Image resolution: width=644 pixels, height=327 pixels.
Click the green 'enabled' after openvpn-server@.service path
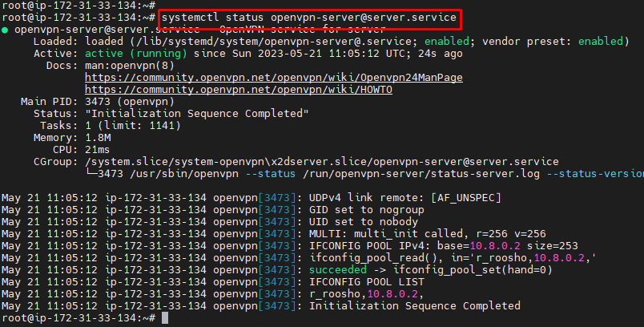446,41
